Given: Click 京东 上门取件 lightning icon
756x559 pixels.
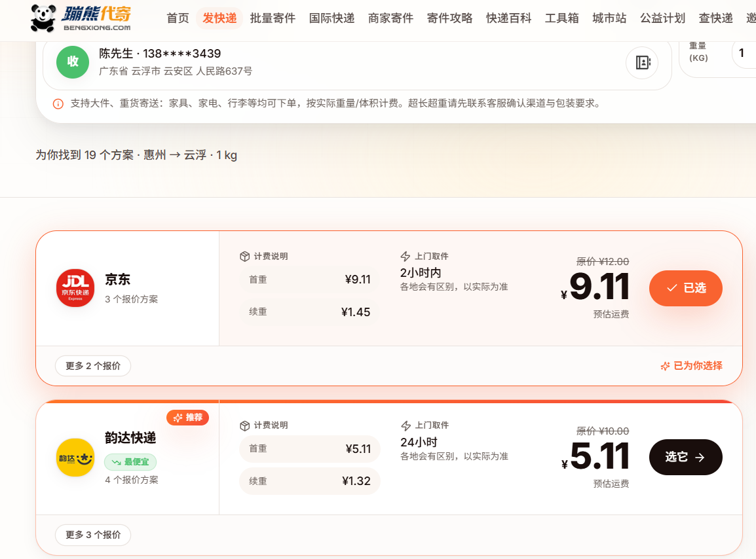Looking at the screenshot, I should click(406, 257).
